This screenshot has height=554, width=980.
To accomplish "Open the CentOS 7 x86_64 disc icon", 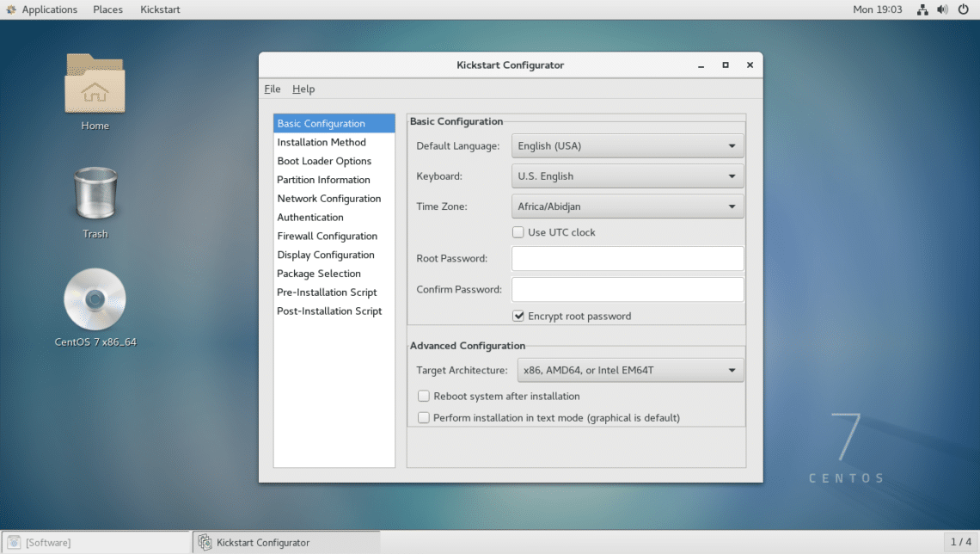I will 95,300.
